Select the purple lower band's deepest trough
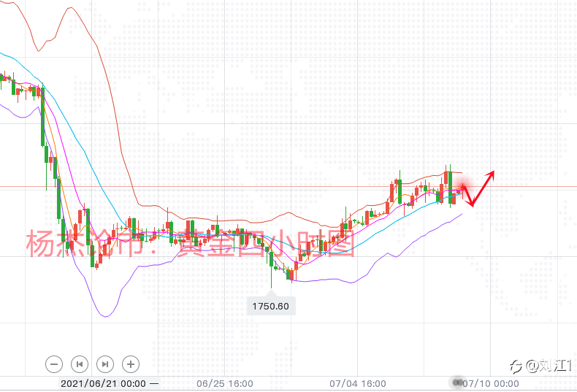Image resolution: width=577 pixels, height=392 pixels. pyautogui.click(x=106, y=315)
